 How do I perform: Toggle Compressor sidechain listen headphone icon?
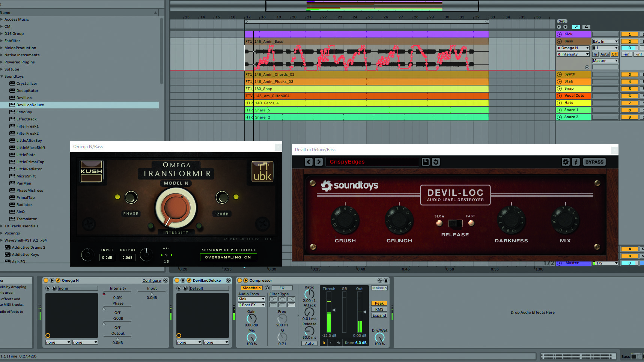tap(267, 288)
